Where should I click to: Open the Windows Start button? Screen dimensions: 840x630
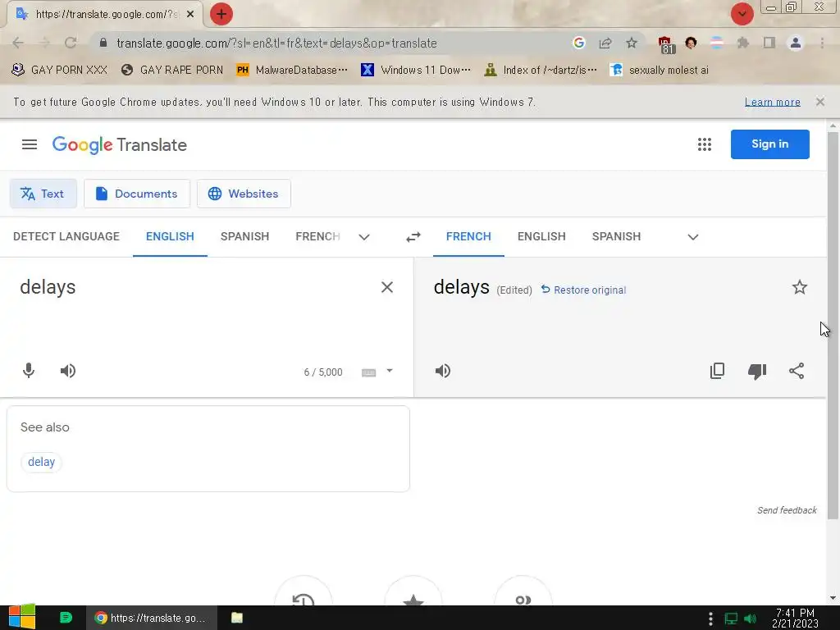pyautogui.click(x=22, y=617)
